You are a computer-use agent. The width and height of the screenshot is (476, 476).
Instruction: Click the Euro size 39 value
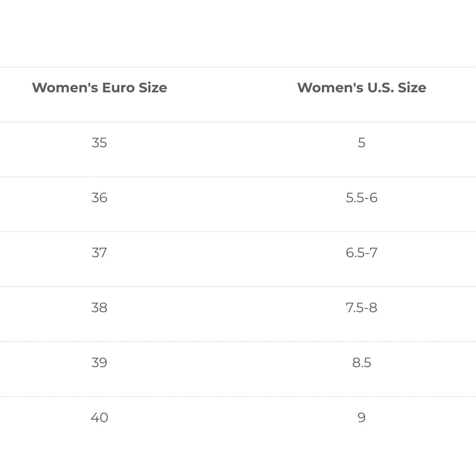pyautogui.click(x=99, y=362)
